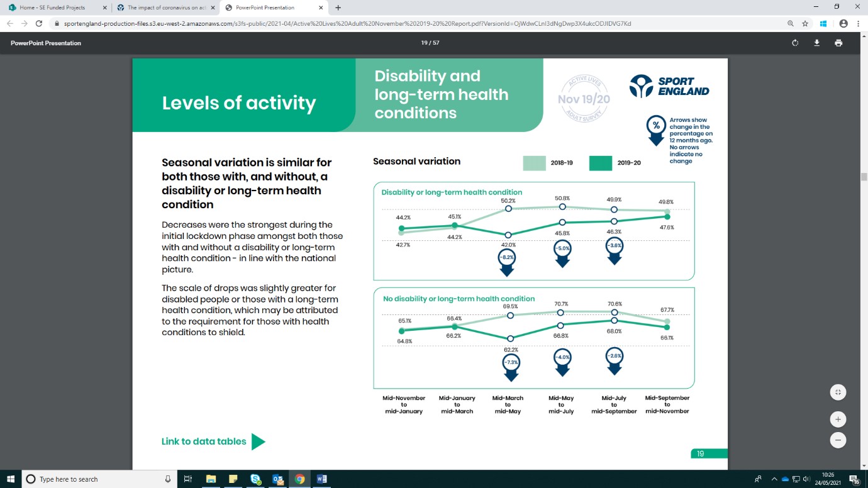Show hidden system tray icons
Screen dimensions: 868x488
[774, 479]
